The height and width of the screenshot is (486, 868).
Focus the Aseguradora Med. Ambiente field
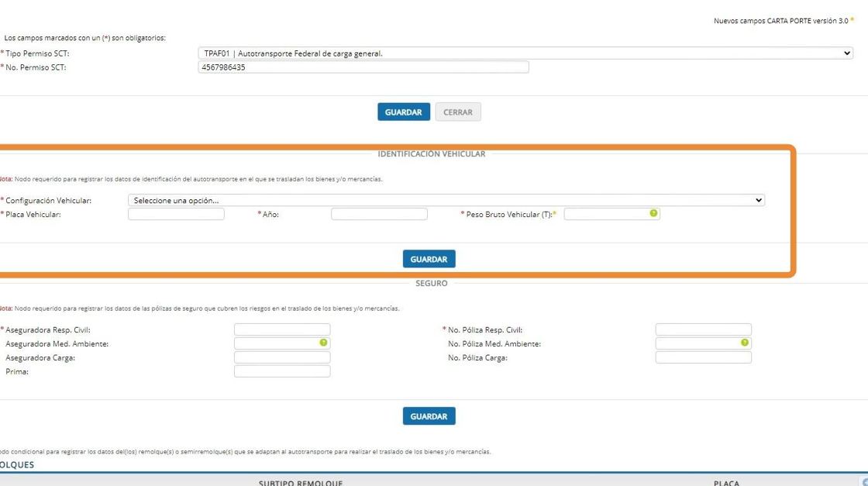click(282, 343)
